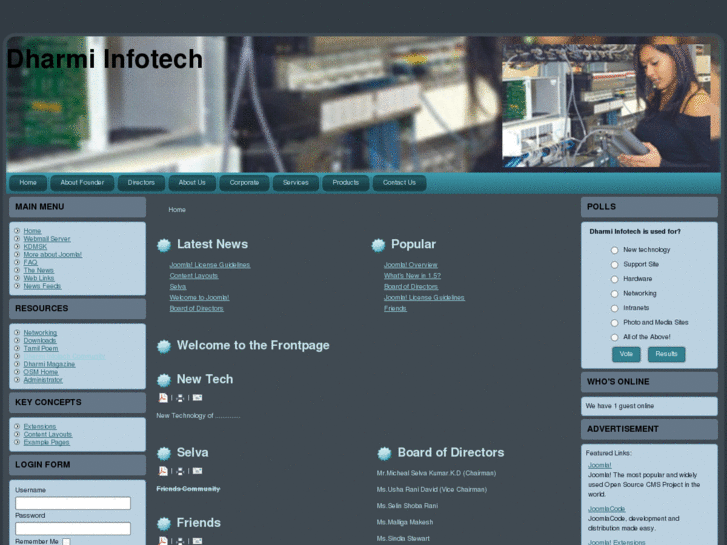Open Friends link in Popular list

(395, 308)
